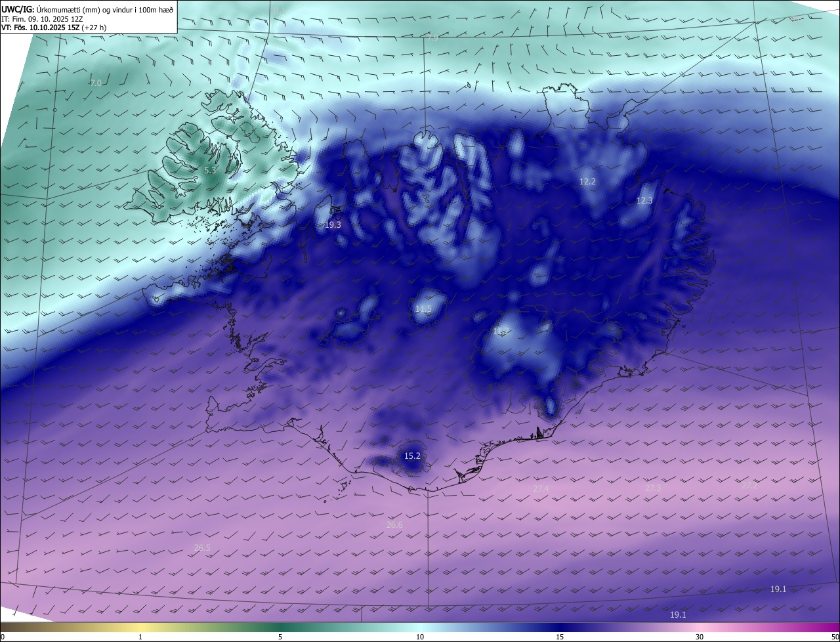Viewport: 840px width, 642px height.
Task: Click the 26.6 value label
Action: (394, 524)
